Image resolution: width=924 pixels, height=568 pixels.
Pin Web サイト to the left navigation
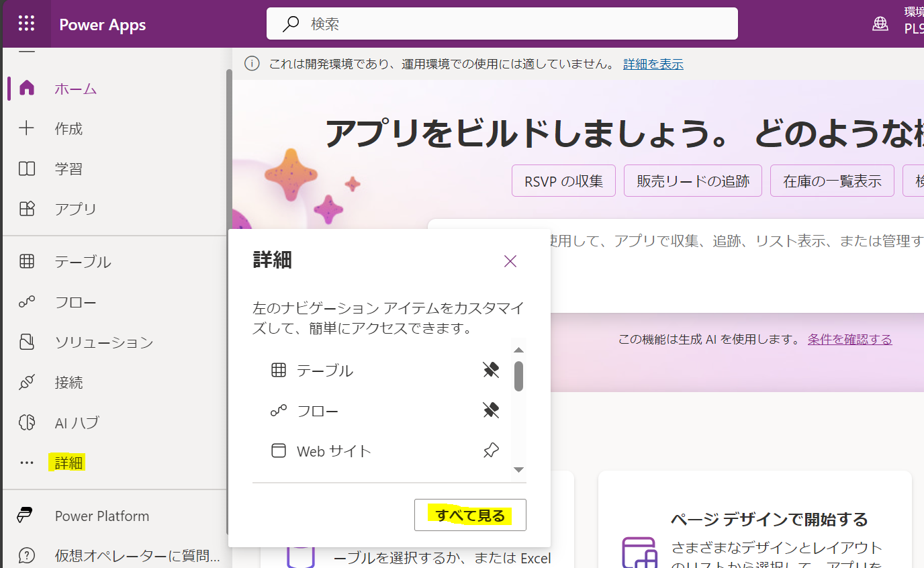[491, 451]
